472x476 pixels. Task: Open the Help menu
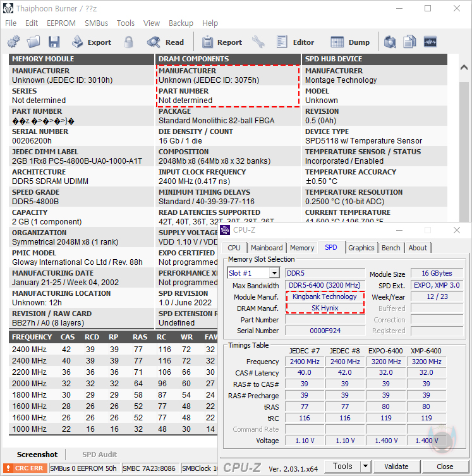(x=210, y=23)
